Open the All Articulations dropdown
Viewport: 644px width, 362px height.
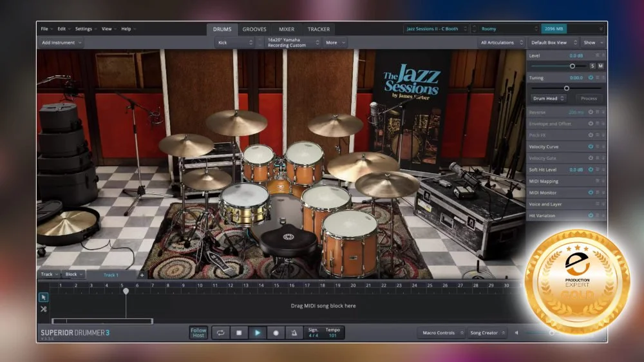[x=500, y=43]
